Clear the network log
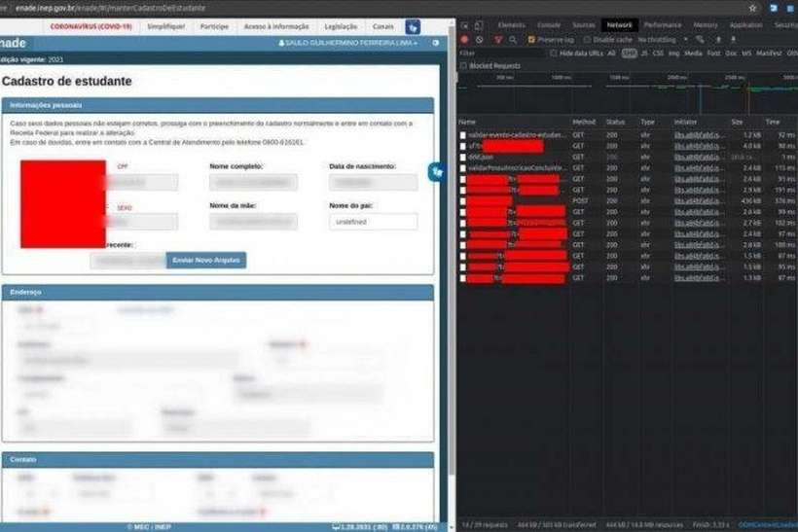798x532 pixels. pos(481,39)
